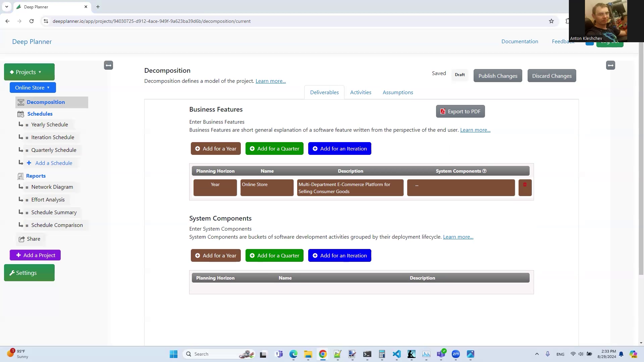
Task: Open Visual Studio Code from the taskbar
Action: click(x=396, y=354)
